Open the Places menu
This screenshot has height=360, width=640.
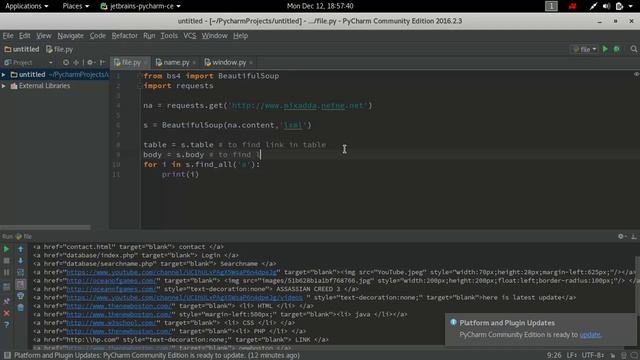point(76,6)
